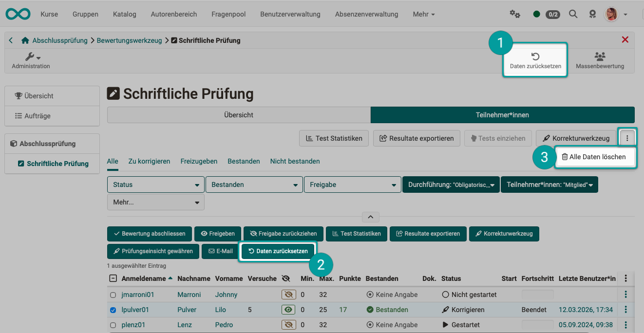Viewport: 644px width, 333px height.
Task: Open personal tools gears icon
Action: point(515,14)
